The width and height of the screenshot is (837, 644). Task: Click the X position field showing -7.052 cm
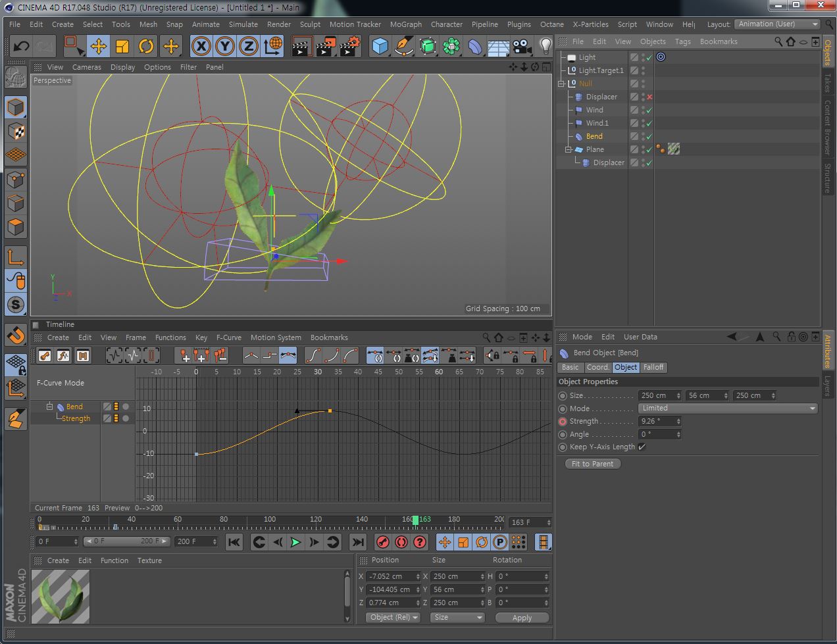(393, 576)
